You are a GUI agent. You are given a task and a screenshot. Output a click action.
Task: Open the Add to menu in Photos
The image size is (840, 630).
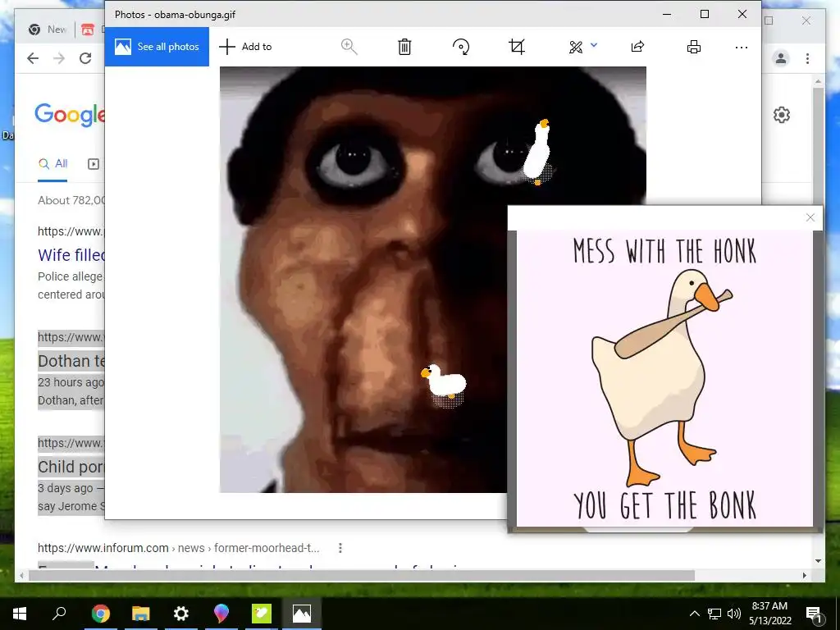point(246,47)
